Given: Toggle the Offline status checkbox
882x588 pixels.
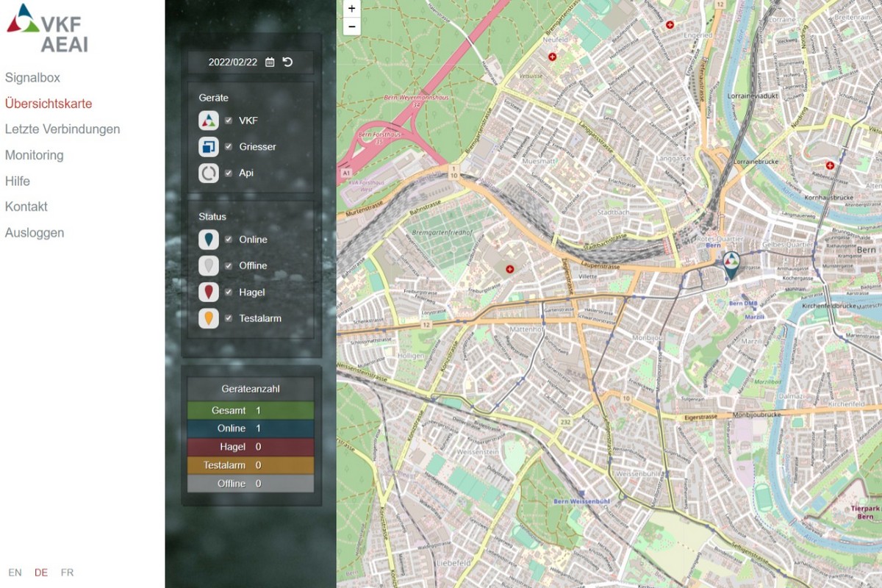Looking at the screenshot, I should pos(229,265).
